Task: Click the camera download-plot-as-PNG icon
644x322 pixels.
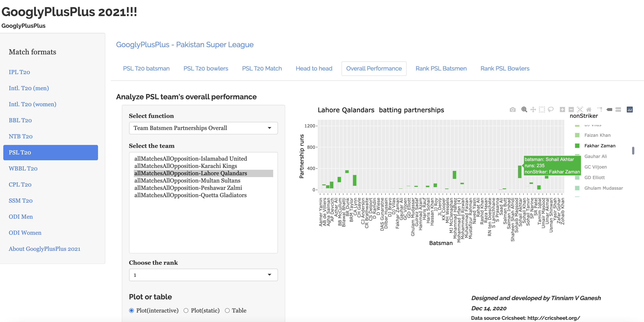Action: click(x=513, y=110)
